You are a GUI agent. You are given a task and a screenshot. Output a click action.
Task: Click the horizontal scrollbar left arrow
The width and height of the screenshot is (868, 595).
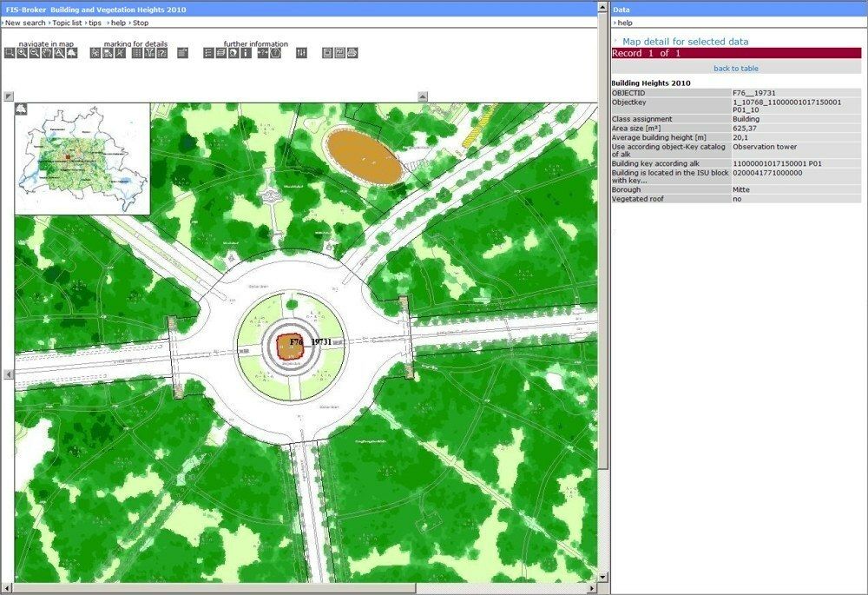[x=7, y=588]
